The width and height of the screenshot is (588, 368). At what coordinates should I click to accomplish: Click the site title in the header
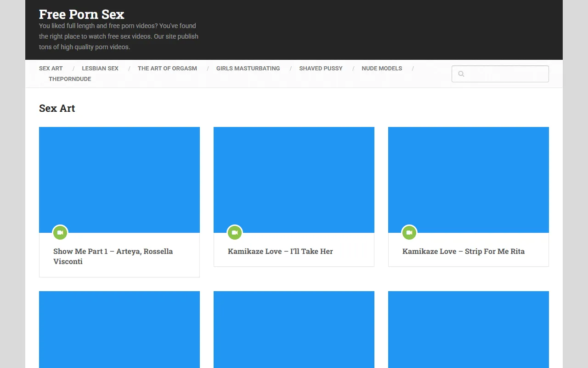82,14
